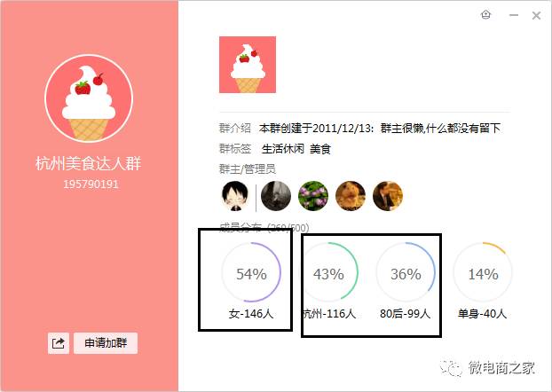This screenshot has width=552, height=392.
Task: Click the share arrow icon beside 申请加群
Action: tap(59, 343)
